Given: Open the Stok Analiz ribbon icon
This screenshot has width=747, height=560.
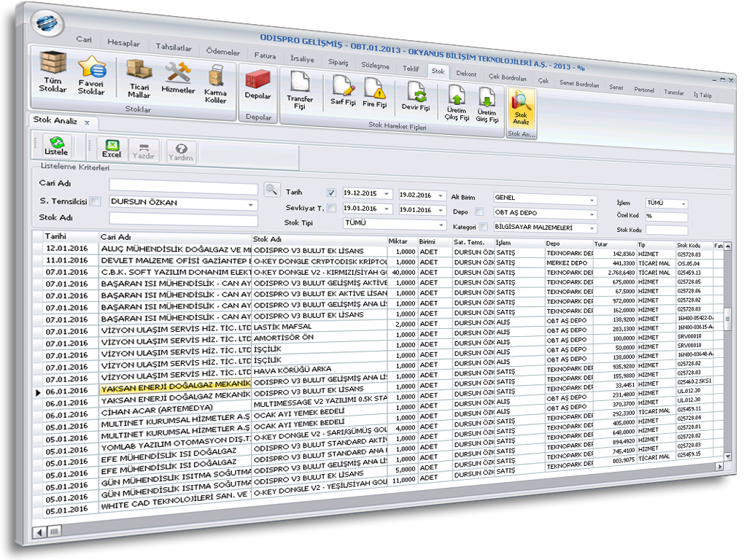Looking at the screenshot, I should tap(521, 108).
